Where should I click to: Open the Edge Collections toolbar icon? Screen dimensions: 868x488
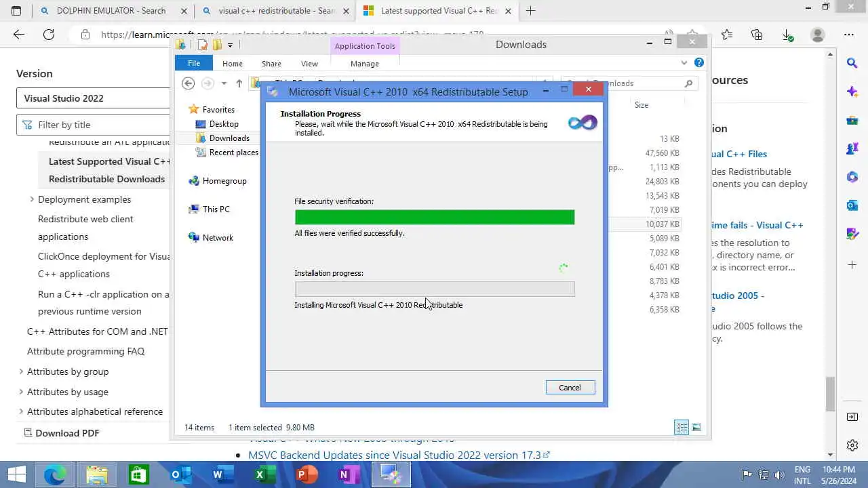pyautogui.click(x=757, y=35)
